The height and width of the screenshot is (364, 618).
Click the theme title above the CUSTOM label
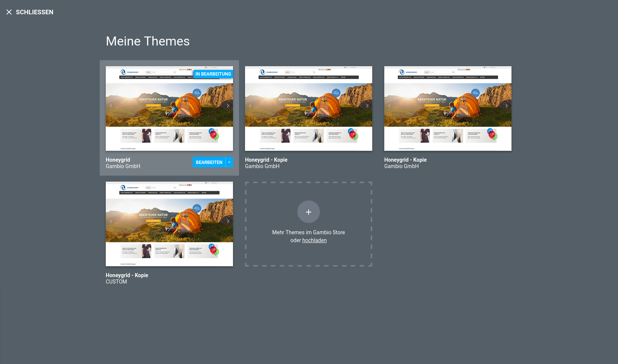[x=127, y=275]
